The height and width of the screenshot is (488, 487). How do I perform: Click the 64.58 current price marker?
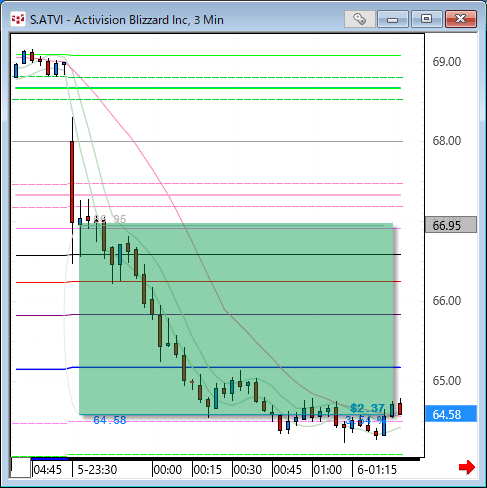click(451, 414)
